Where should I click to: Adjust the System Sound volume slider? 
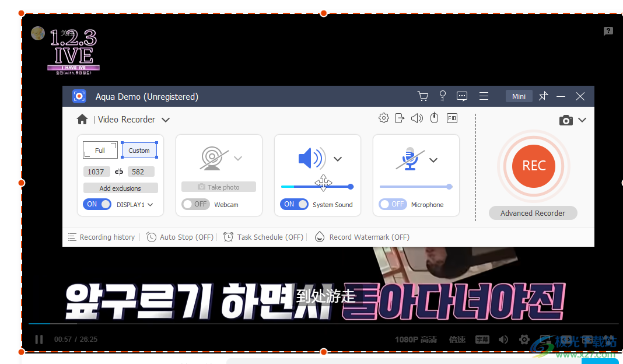[x=317, y=186]
